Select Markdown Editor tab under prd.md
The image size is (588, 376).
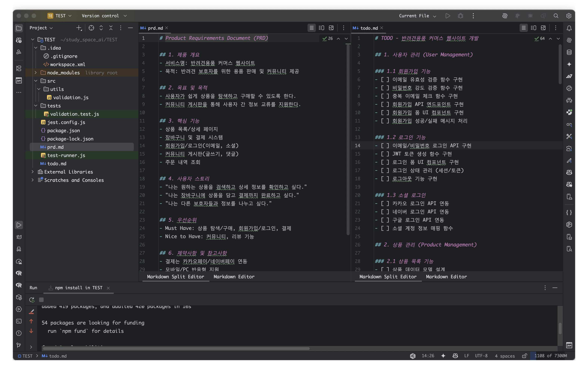(234, 277)
